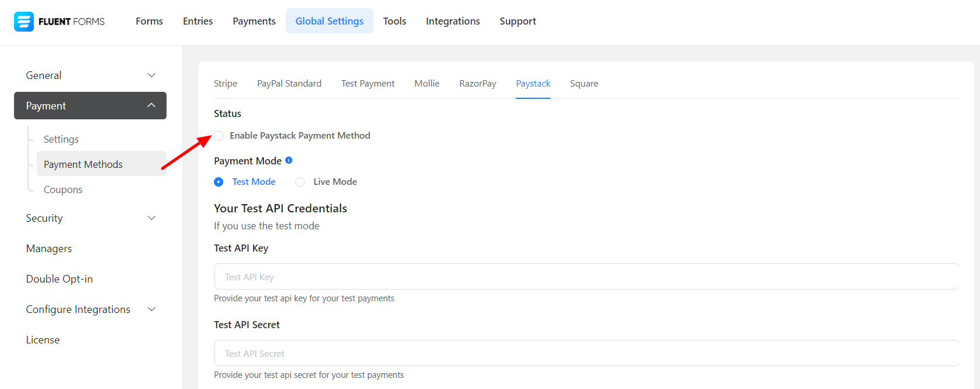This screenshot has width=980, height=389.
Task: Open Settings under Payment
Action: tap(61, 139)
